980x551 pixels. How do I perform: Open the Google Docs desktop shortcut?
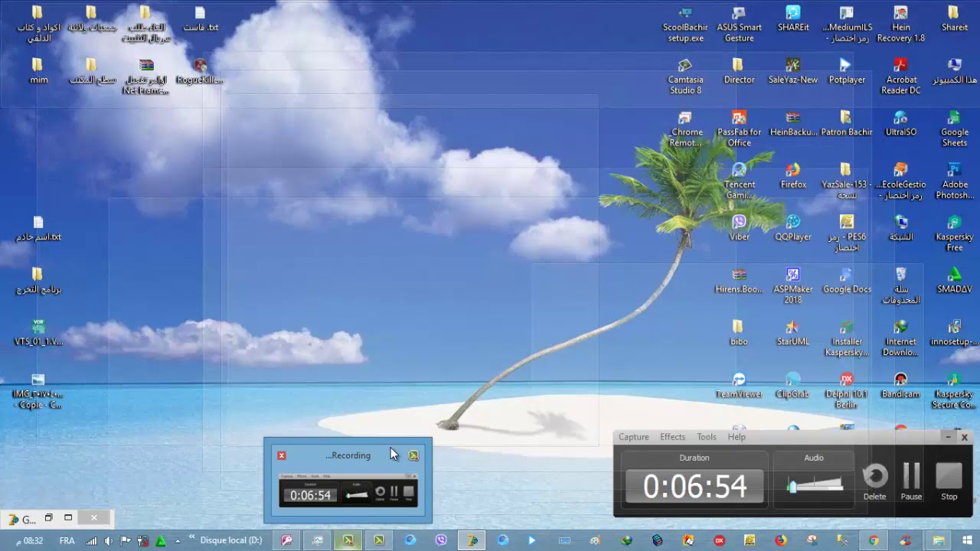click(x=847, y=280)
